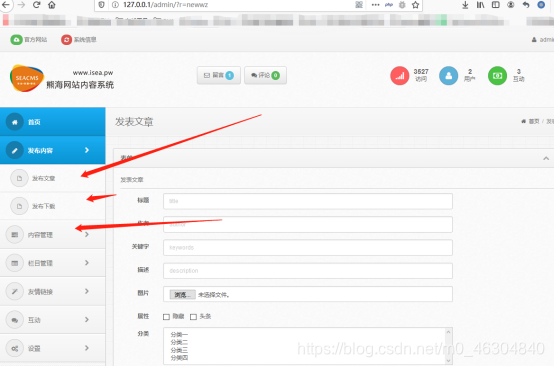Select 发布下载 in the sidebar submenu
This screenshot has width=554, height=367.
click(x=53, y=206)
